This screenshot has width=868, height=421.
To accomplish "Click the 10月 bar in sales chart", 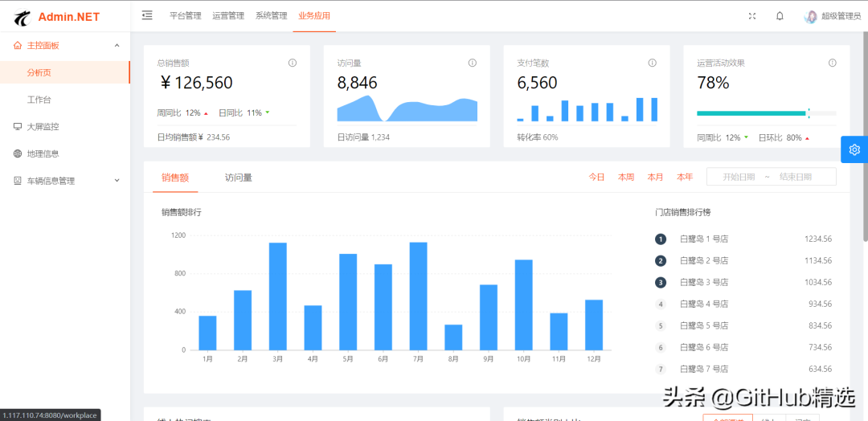I will tap(524, 305).
